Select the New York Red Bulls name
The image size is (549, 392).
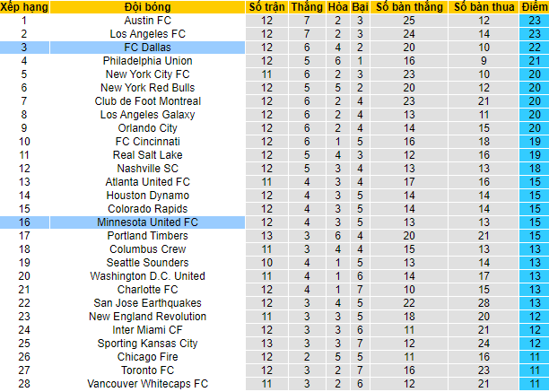point(147,87)
